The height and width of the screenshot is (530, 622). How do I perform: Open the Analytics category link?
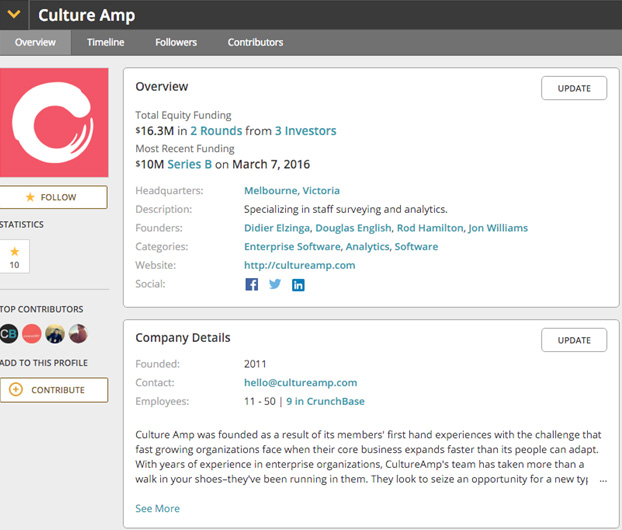pyautogui.click(x=368, y=247)
